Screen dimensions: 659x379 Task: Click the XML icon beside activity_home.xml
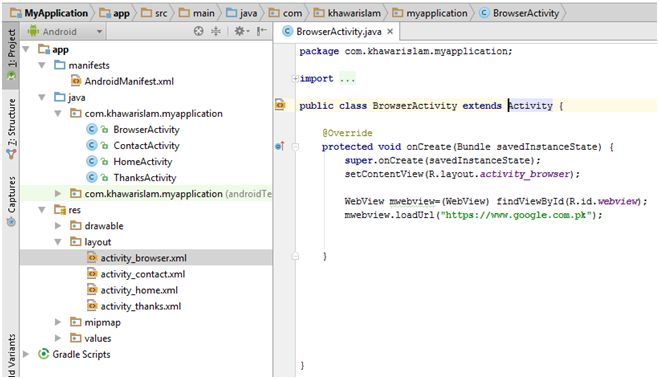click(92, 290)
